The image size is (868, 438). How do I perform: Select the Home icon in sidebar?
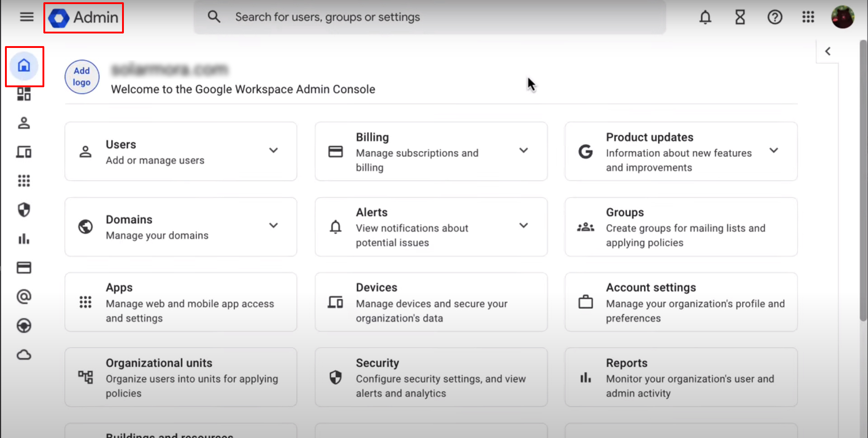(24, 66)
